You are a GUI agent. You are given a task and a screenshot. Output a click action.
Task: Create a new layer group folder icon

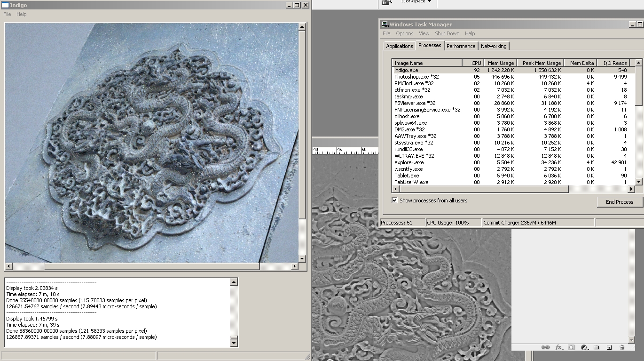596,347
